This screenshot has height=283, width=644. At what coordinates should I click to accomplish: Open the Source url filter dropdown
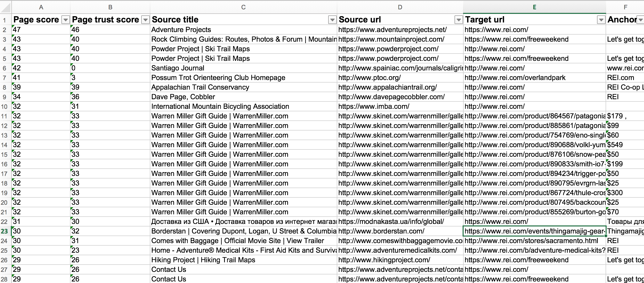click(459, 20)
